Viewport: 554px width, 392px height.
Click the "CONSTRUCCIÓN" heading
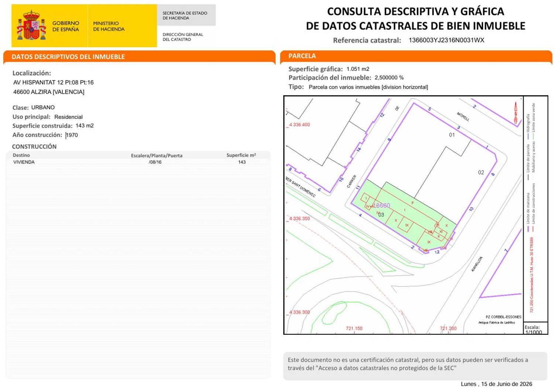(x=34, y=147)
